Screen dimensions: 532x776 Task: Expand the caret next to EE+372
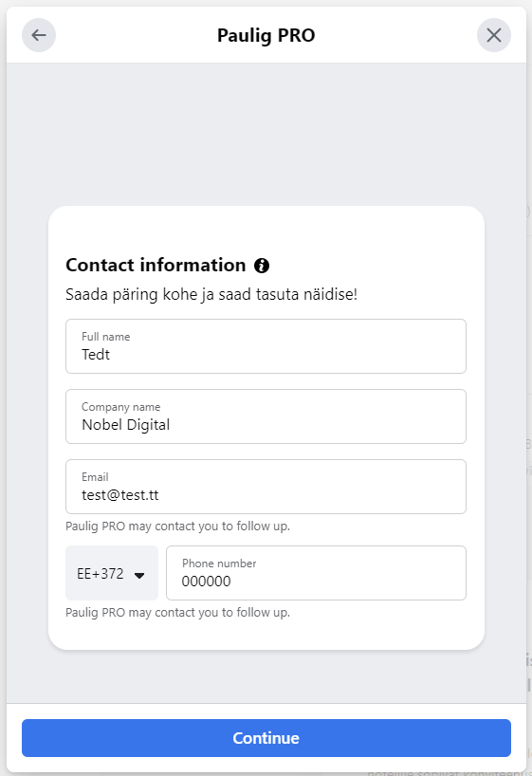pyautogui.click(x=139, y=575)
